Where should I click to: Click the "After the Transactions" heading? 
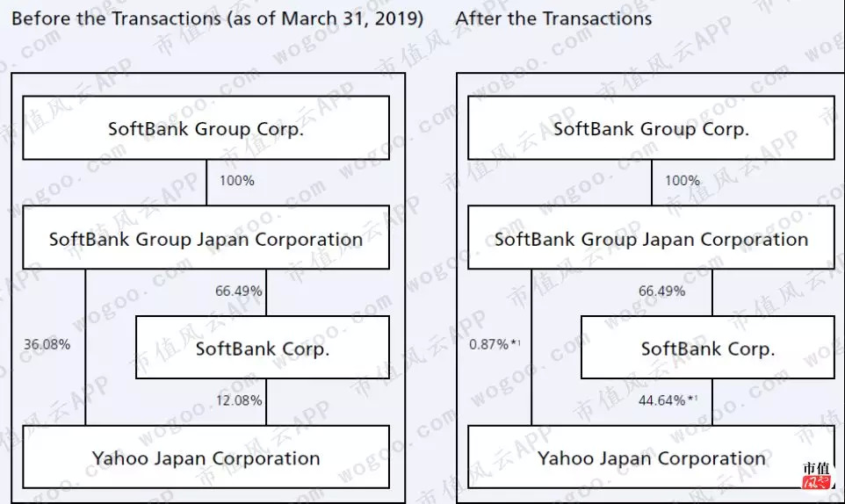click(x=554, y=18)
